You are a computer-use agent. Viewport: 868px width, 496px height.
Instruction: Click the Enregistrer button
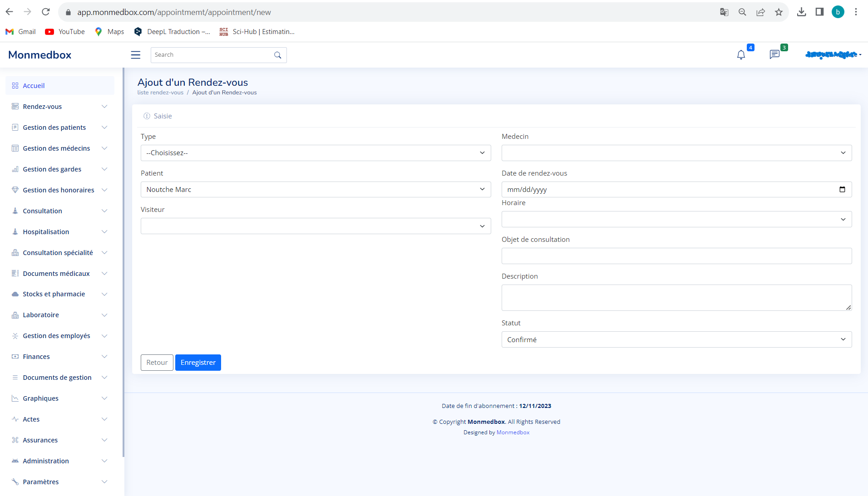point(198,363)
